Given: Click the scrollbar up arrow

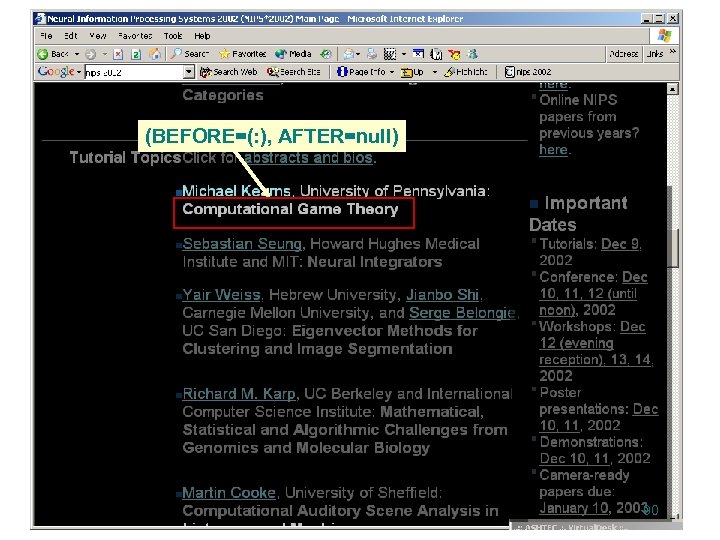Looking at the screenshot, I should click(672, 89).
